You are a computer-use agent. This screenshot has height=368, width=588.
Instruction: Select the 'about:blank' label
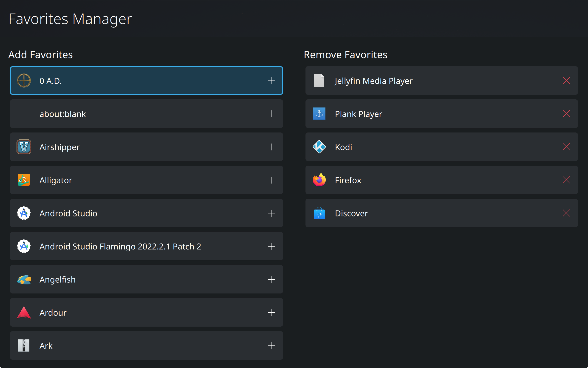pos(63,114)
